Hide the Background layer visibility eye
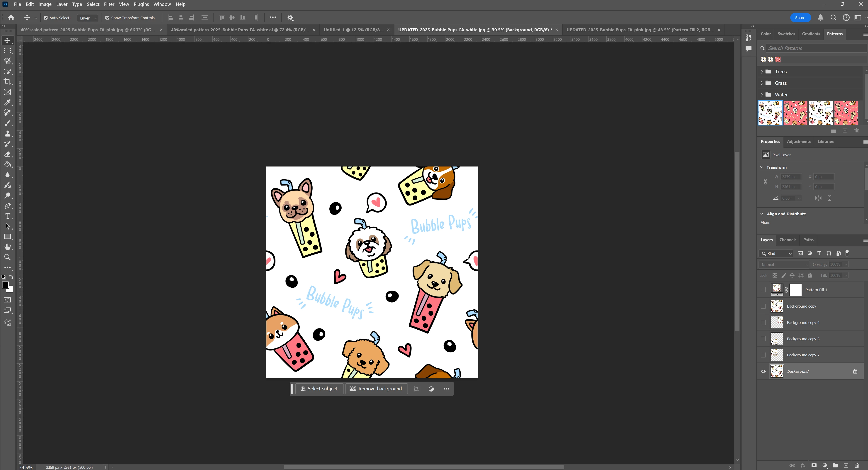 [763, 372]
